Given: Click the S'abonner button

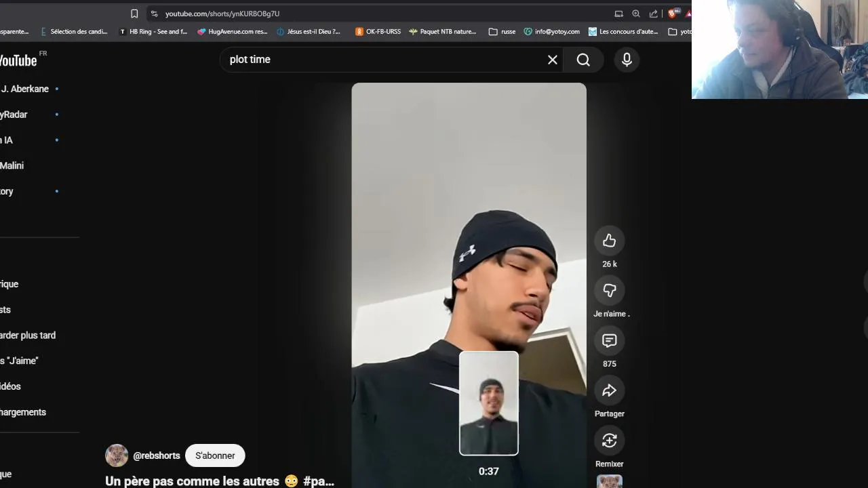Looking at the screenshot, I should 215,455.
